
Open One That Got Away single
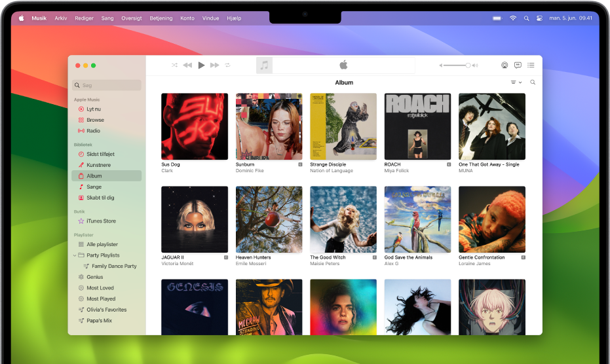coord(491,126)
